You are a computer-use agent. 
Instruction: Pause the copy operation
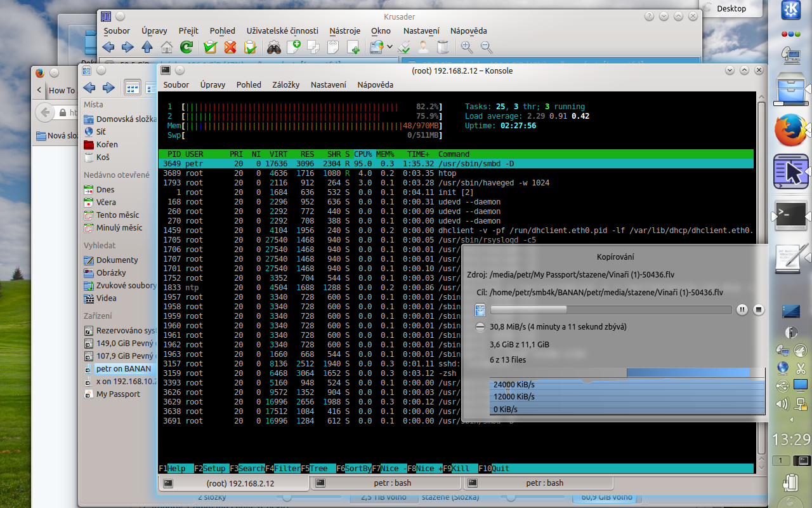coord(742,310)
